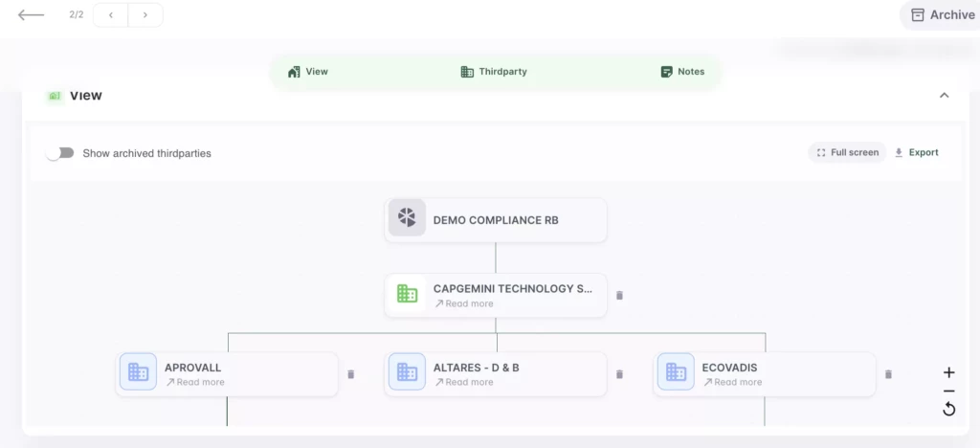This screenshot has width=980, height=448.
Task: Switch to the Thirdparty tab
Action: coord(494,72)
